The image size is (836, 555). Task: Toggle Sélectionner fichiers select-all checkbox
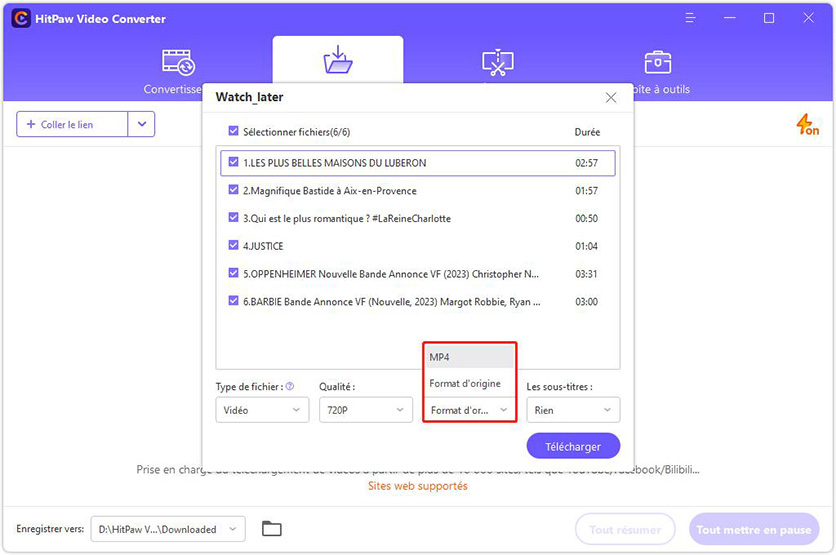pos(233,131)
